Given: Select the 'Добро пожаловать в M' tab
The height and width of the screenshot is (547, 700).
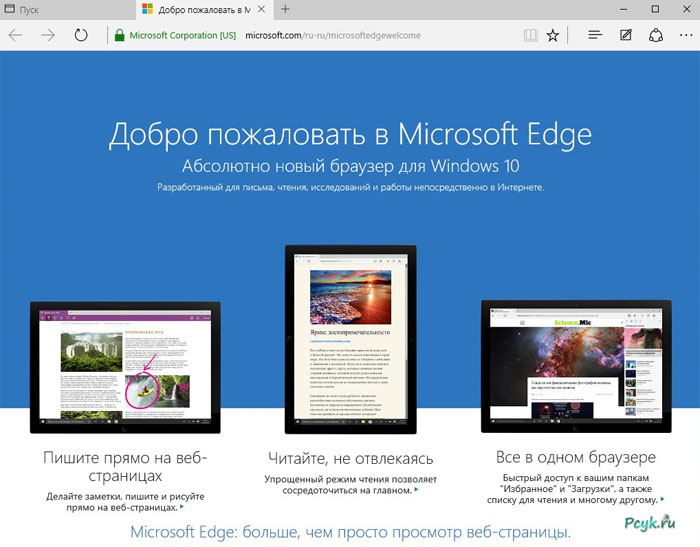Looking at the screenshot, I should pos(205,9).
